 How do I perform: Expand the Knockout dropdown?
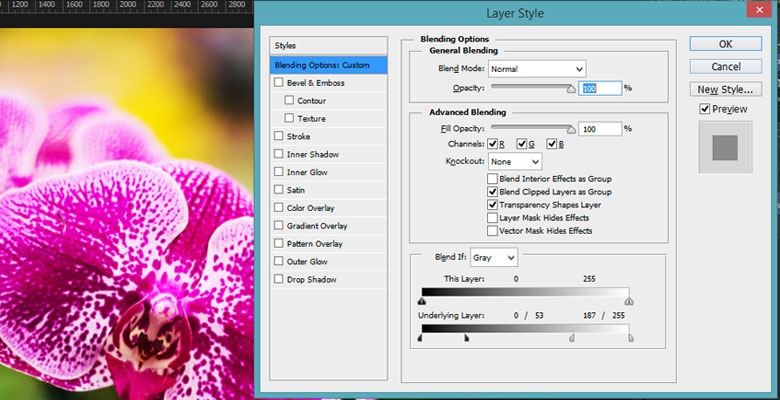coord(515,161)
